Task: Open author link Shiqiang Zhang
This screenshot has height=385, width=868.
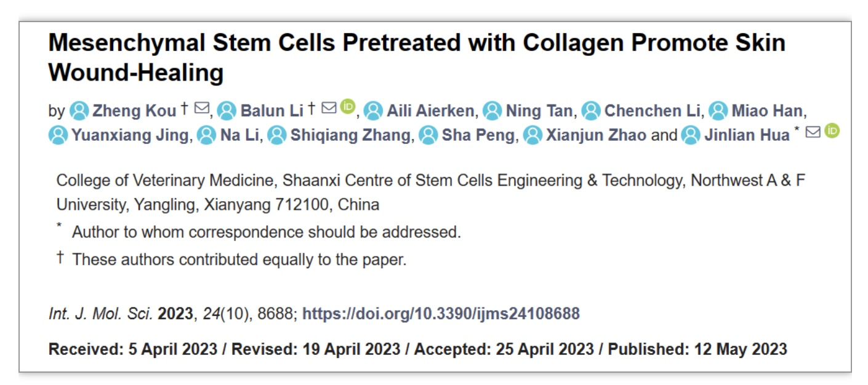Action: click(350, 135)
